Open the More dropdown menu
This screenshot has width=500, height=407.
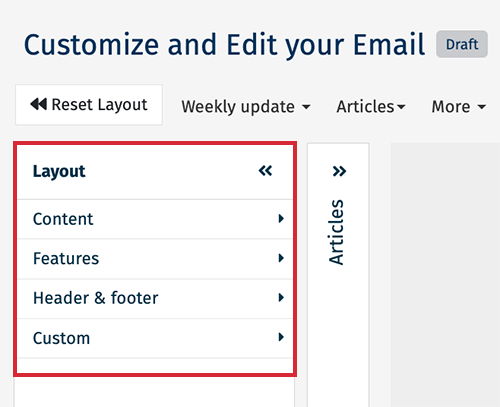tap(459, 107)
